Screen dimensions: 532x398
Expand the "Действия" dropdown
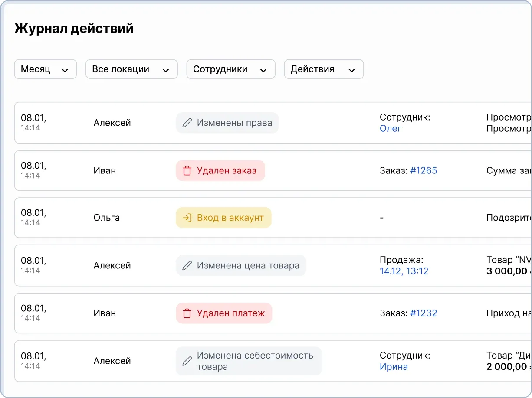(x=323, y=69)
